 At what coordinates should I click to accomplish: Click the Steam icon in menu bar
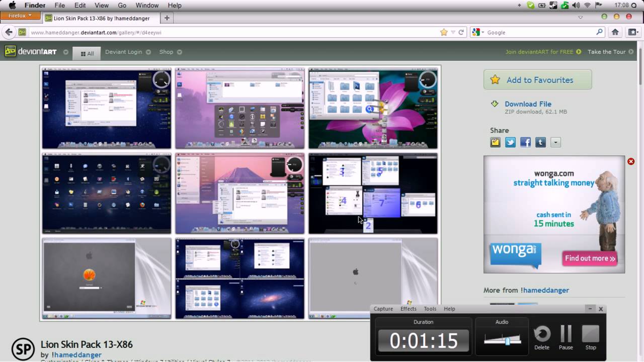tap(553, 5)
